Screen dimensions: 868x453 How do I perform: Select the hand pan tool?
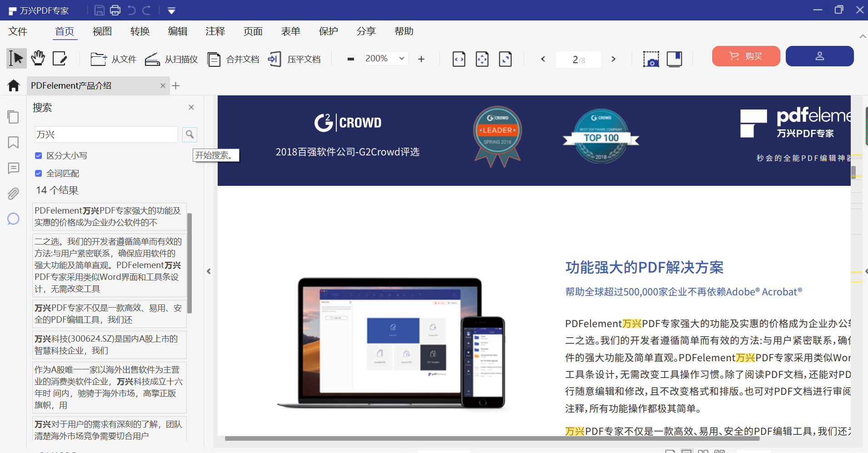pos(38,58)
